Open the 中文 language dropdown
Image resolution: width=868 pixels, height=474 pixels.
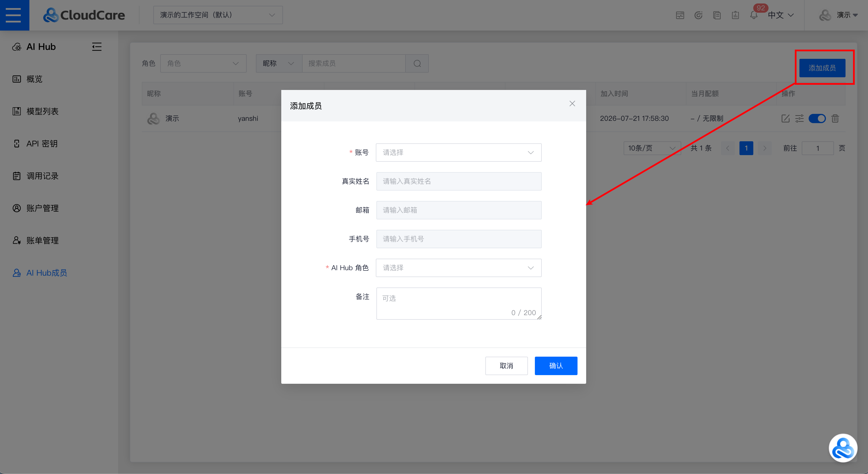pos(781,15)
